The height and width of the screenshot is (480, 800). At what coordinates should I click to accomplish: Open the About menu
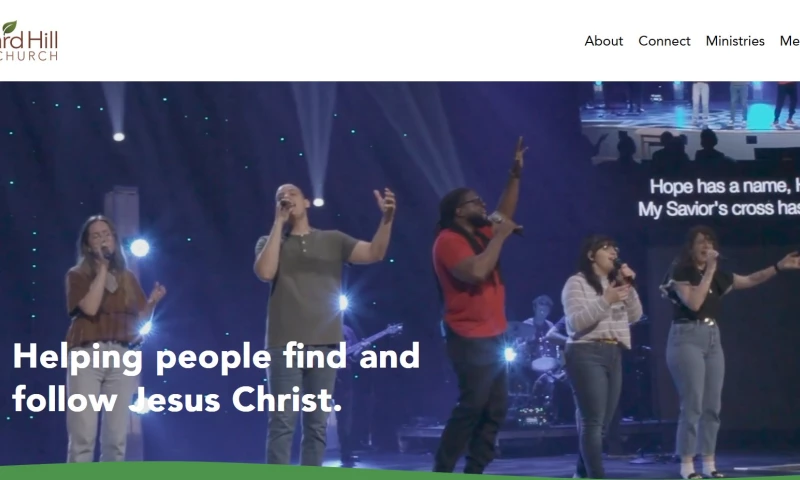pyautogui.click(x=604, y=41)
